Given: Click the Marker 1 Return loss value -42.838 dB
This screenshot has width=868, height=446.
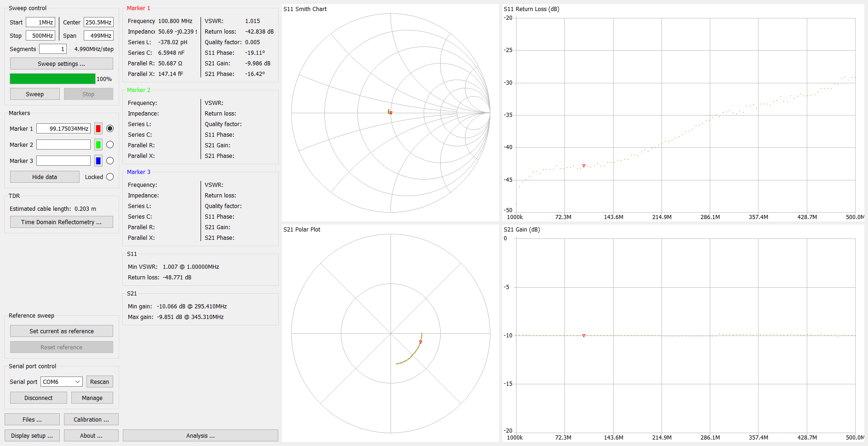Looking at the screenshot, I should pyautogui.click(x=259, y=31).
